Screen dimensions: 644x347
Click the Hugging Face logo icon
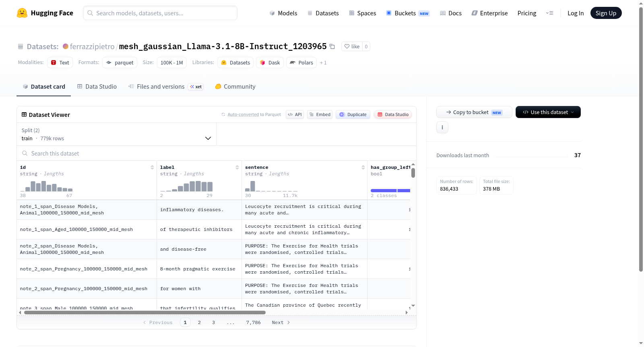[22, 13]
